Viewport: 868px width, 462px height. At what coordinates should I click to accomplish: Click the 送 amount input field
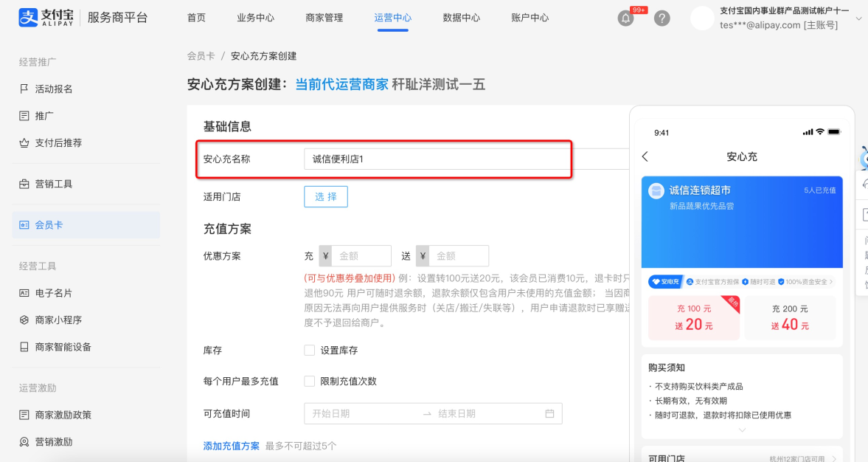coord(459,256)
